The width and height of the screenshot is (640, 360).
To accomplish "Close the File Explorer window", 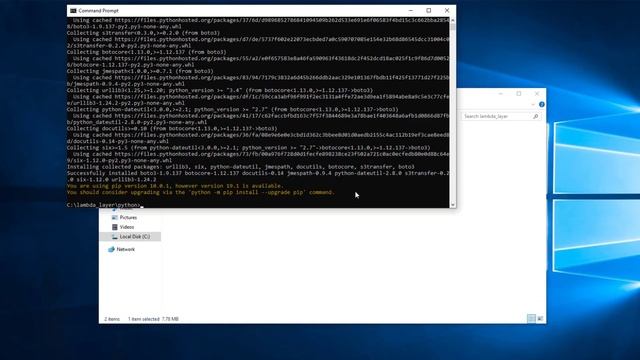I will pyautogui.click(x=537, y=93).
